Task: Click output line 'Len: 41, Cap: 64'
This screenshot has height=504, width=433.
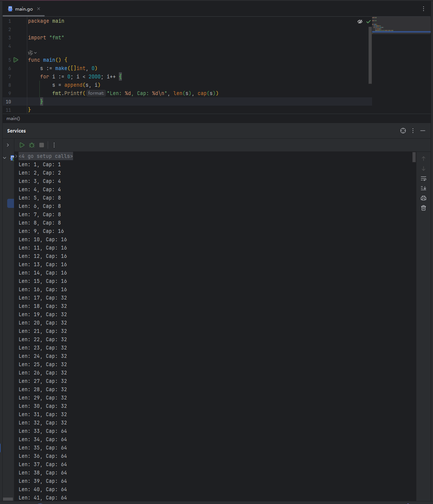Action: pyautogui.click(x=43, y=498)
